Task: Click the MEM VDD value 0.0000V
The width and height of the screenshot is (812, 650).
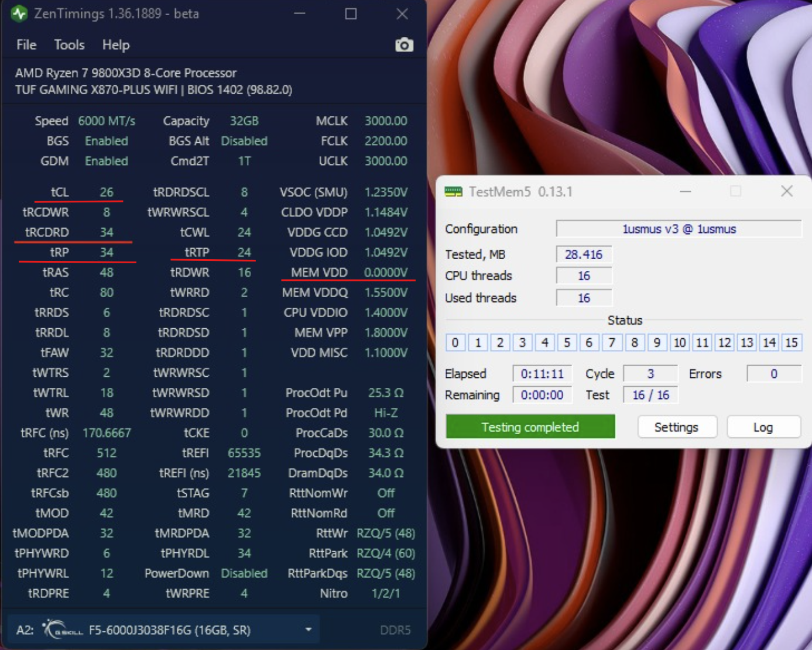Action: 386,273
